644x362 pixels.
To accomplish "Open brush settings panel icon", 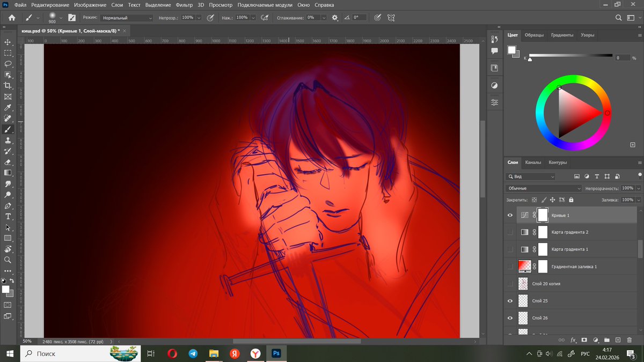I will click(x=72, y=17).
